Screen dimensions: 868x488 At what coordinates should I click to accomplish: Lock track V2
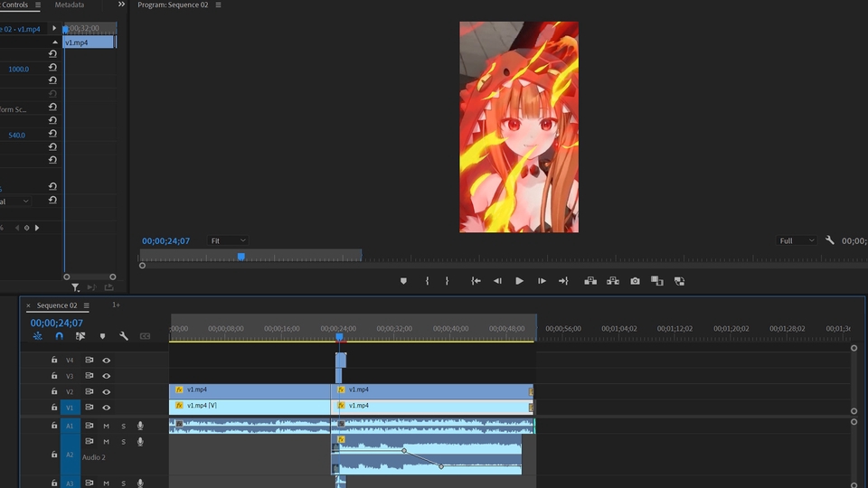[x=54, y=391]
